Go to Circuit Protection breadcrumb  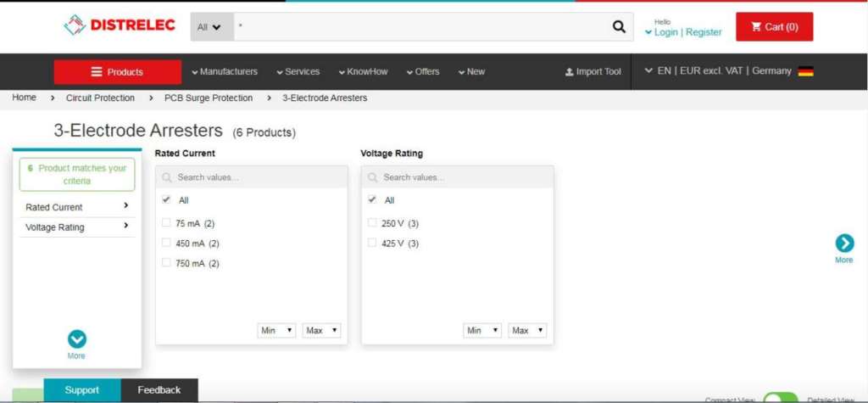pyautogui.click(x=100, y=98)
